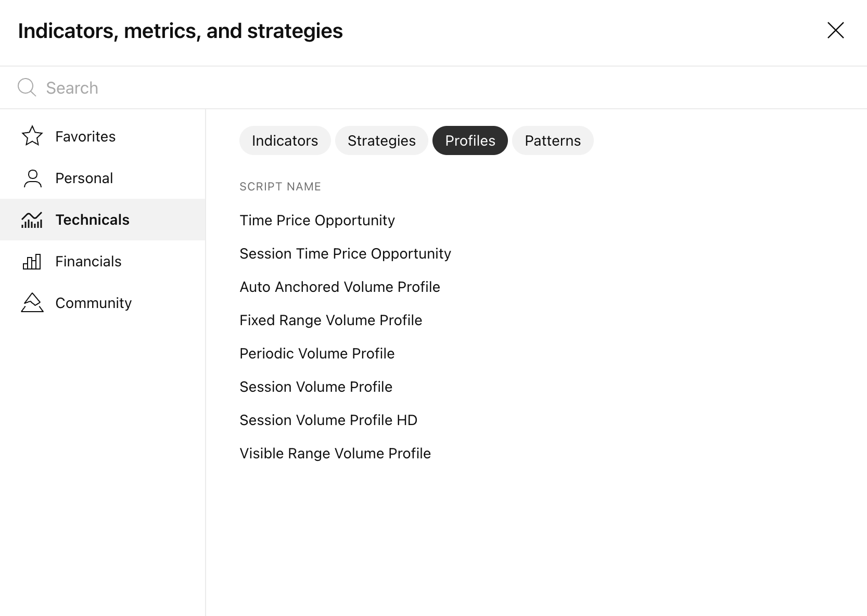The width and height of the screenshot is (867, 616).
Task: Click the Favorites star icon
Action: coord(32,136)
